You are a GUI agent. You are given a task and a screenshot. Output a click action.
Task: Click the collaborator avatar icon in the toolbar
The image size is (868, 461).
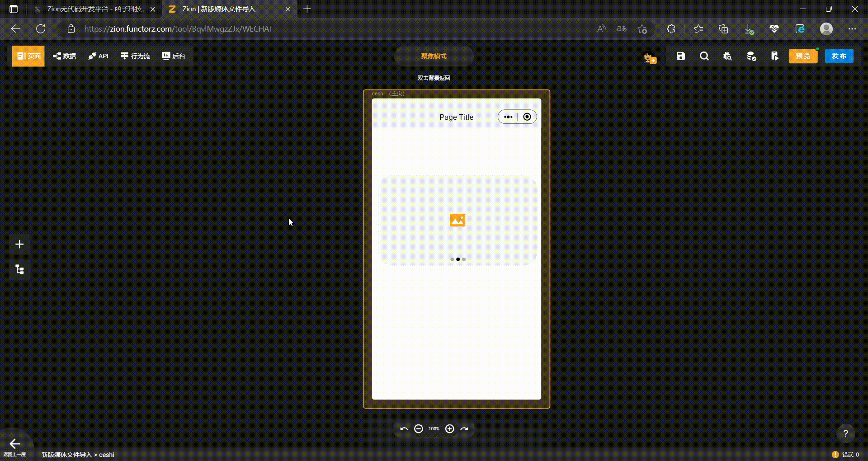[x=649, y=56]
